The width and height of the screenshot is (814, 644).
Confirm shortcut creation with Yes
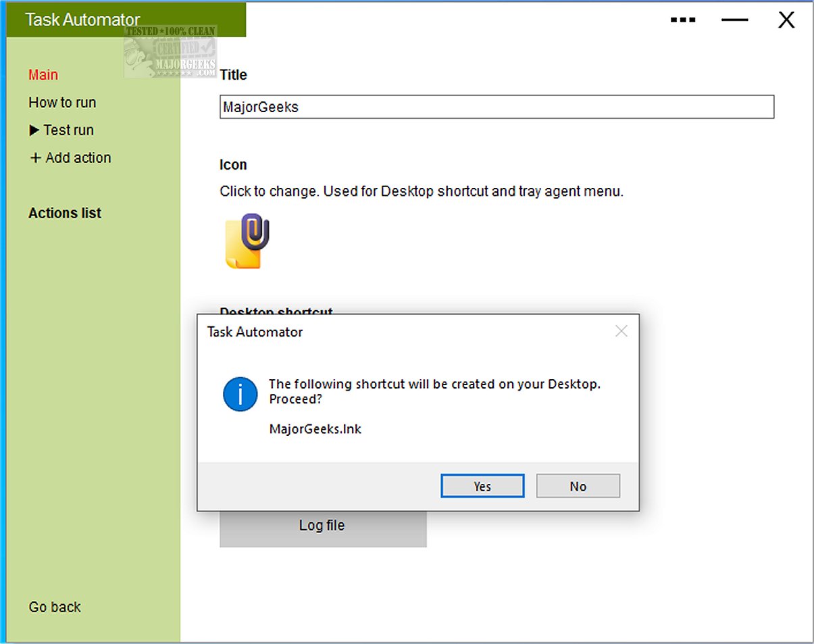[482, 486]
